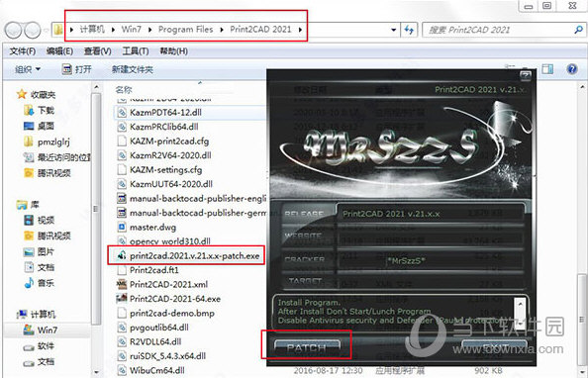Open the 文件(F) menu
Image resolution: width=588 pixels, height=378 pixels.
tap(22, 51)
